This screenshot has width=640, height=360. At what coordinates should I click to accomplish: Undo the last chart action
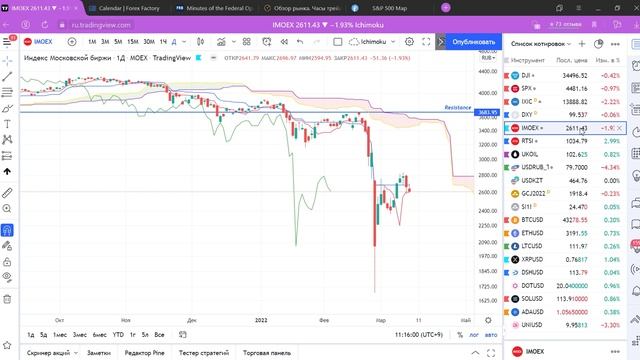[x=300, y=42]
